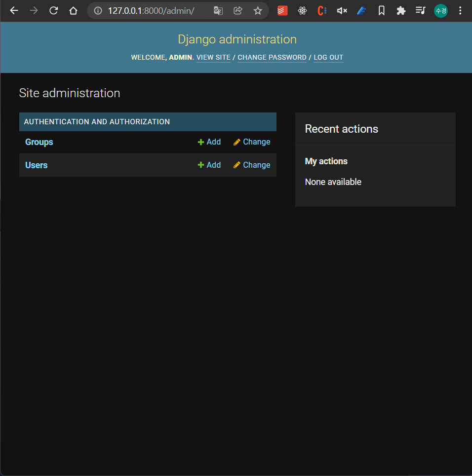The width and height of the screenshot is (472, 476).
Task: Click the share page icon
Action: [238, 11]
